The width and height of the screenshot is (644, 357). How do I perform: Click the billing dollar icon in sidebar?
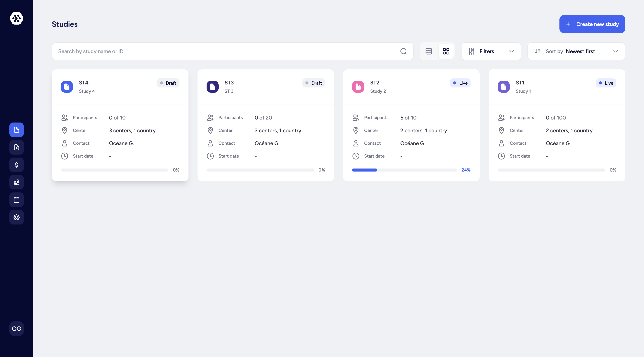coord(16,165)
